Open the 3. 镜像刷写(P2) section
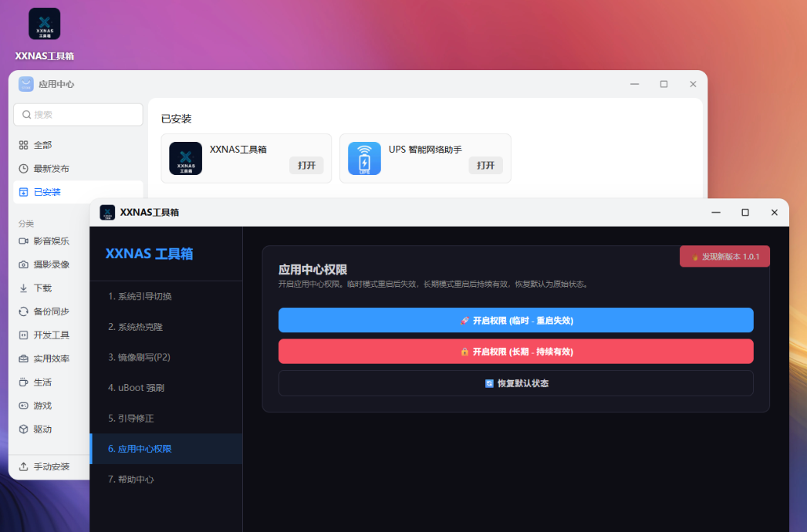The height and width of the screenshot is (532, 807). point(140,357)
